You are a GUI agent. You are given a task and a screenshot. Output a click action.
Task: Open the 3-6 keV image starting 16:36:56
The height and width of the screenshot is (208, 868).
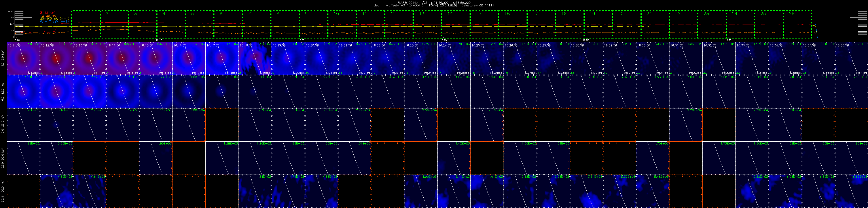point(851,58)
